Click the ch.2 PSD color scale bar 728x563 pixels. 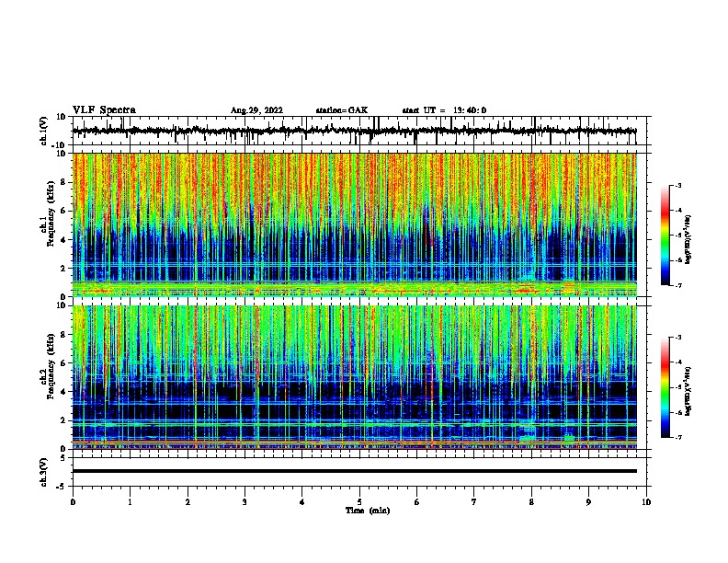[x=665, y=387]
